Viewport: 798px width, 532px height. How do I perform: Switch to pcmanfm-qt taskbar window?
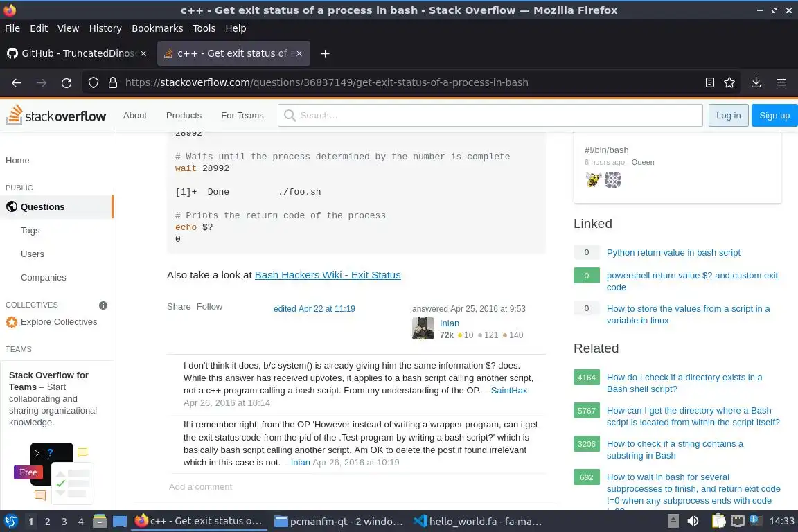[x=339, y=522]
